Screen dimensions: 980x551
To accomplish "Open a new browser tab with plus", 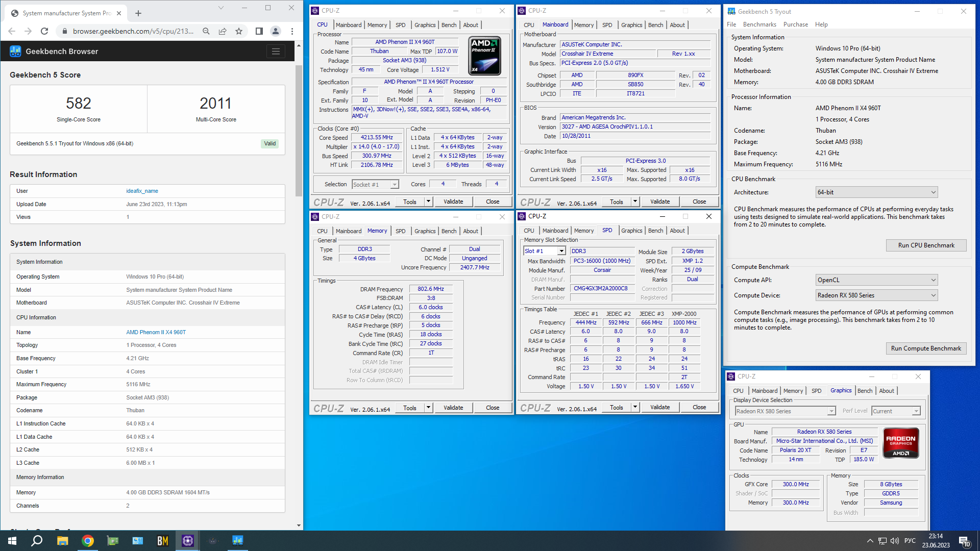I will (x=138, y=13).
